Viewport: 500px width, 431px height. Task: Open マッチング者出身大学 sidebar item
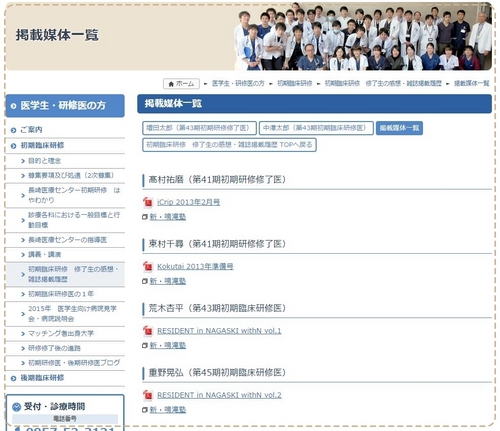pos(61,333)
